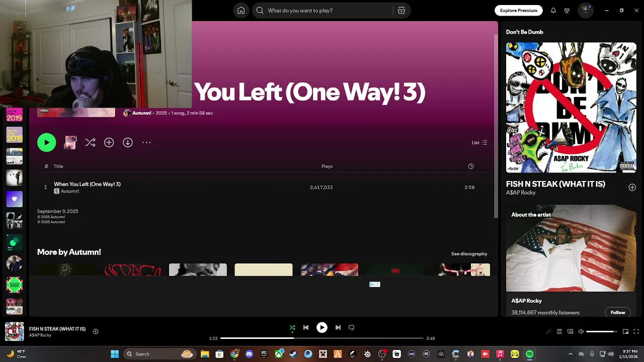
Task: Click See discography link
Action: point(469,253)
